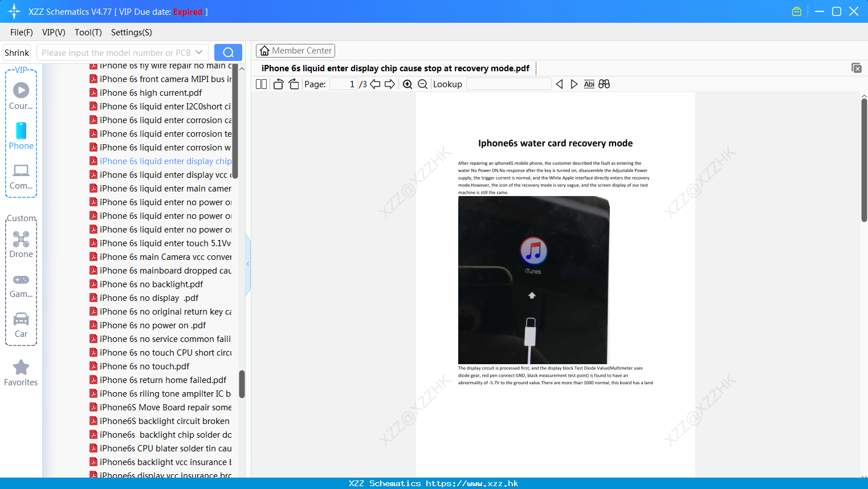The width and height of the screenshot is (868, 489).
Task: Click file list vertical scrollbar thumb
Action: [x=242, y=384]
